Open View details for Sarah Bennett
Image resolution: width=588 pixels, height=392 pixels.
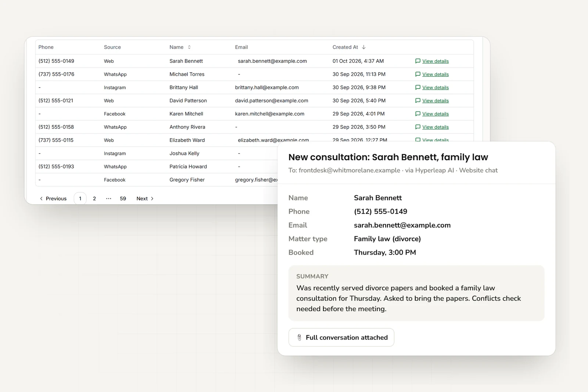click(435, 61)
